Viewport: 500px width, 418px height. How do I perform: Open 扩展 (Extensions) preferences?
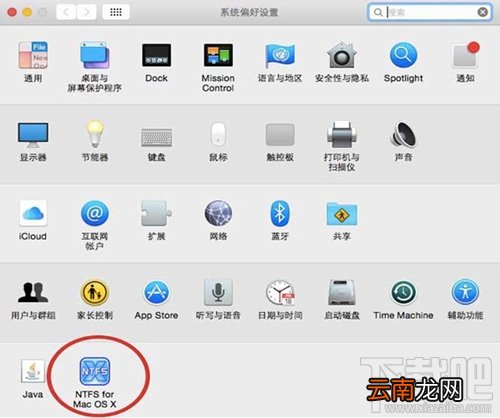(x=156, y=213)
